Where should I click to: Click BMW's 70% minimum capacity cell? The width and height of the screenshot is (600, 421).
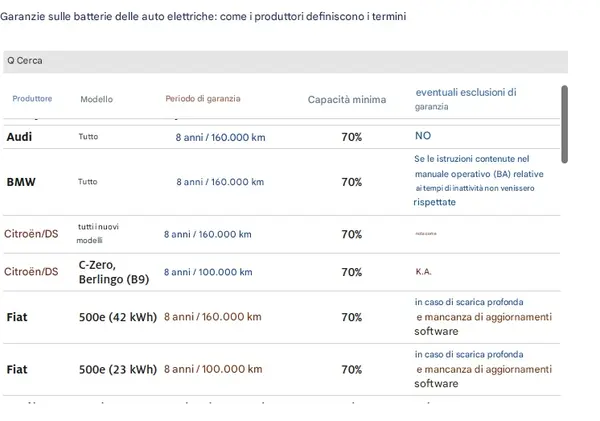coord(351,182)
